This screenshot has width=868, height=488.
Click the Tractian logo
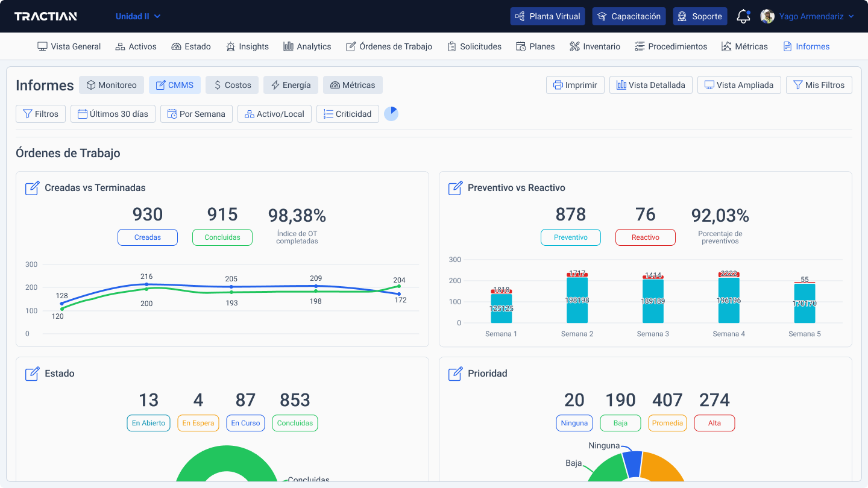tap(46, 16)
